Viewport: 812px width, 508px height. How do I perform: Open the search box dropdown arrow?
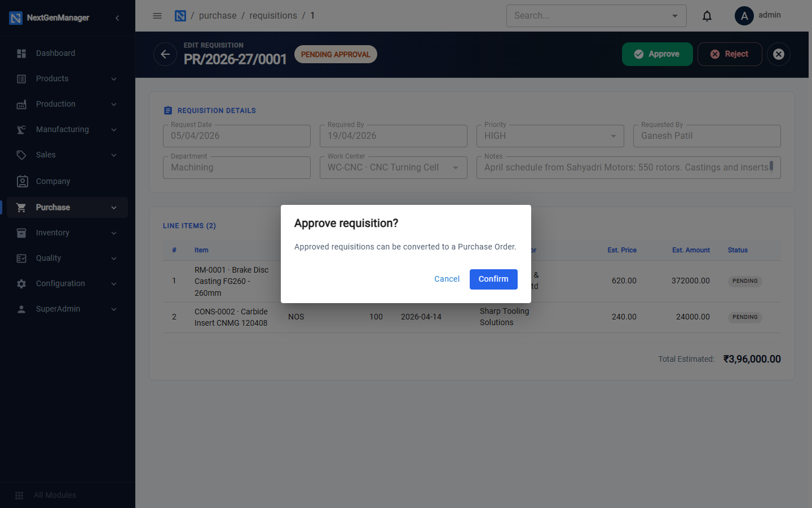pos(675,16)
